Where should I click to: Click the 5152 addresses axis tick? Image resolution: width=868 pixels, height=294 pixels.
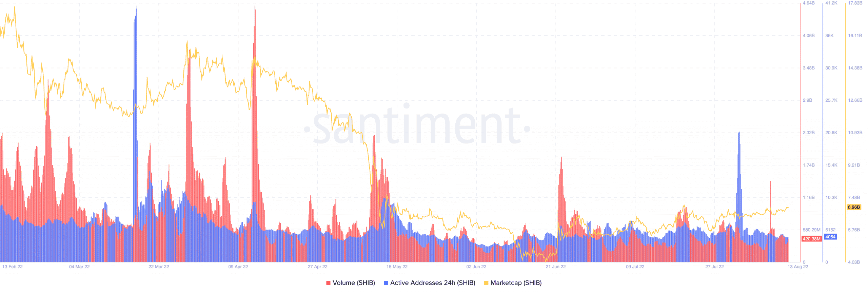[830, 230]
